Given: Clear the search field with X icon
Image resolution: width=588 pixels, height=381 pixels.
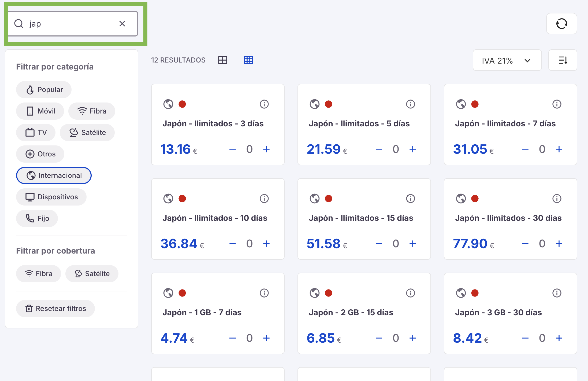Looking at the screenshot, I should (x=122, y=24).
